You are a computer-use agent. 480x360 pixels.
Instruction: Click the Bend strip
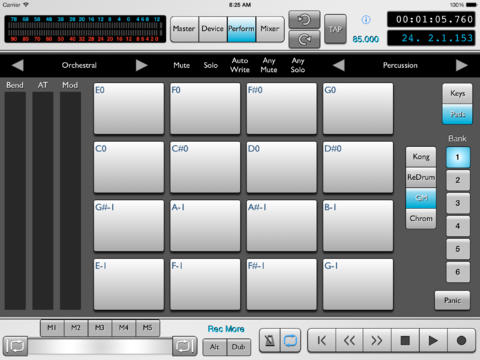(15, 201)
